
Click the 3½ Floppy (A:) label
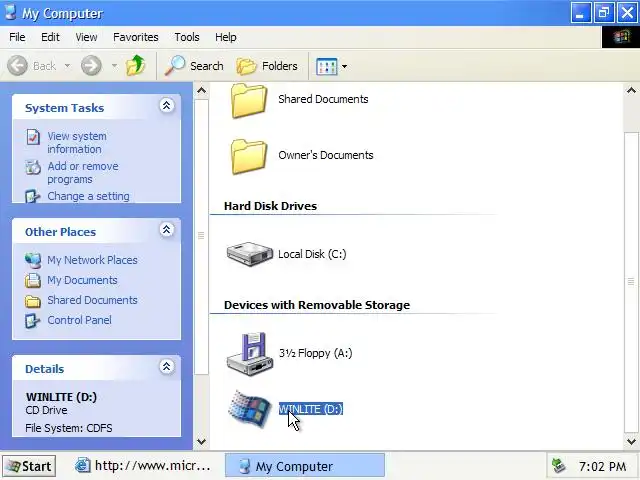[x=315, y=353]
